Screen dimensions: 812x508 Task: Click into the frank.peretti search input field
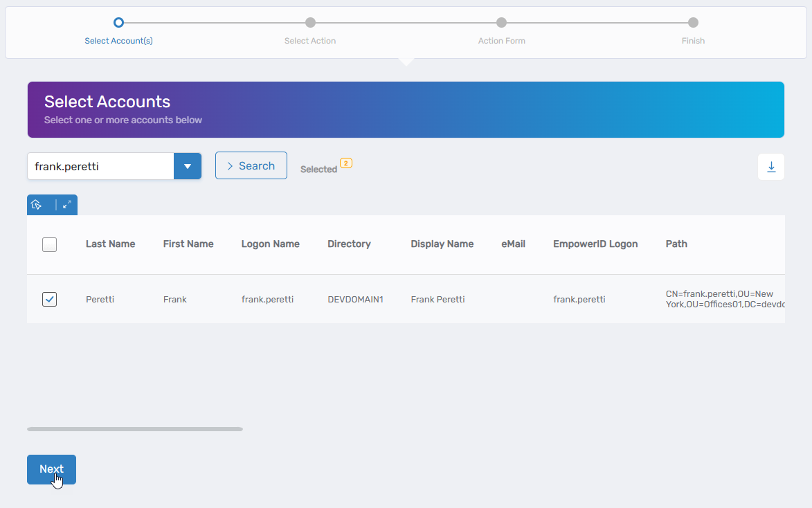[100, 166]
